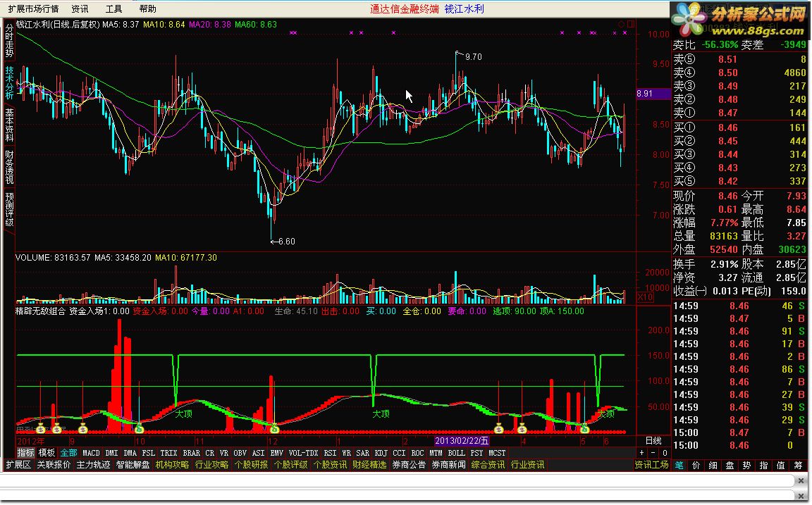The image size is (812, 505).
Task: Select the 筹 tab in quote panel
Action: [x=797, y=465]
